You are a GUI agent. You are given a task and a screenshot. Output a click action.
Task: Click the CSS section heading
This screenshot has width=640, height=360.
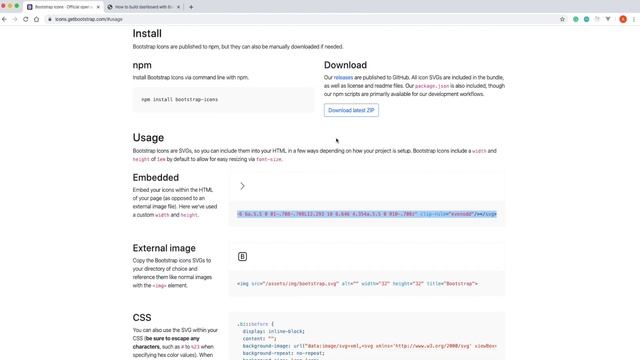pyautogui.click(x=142, y=318)
